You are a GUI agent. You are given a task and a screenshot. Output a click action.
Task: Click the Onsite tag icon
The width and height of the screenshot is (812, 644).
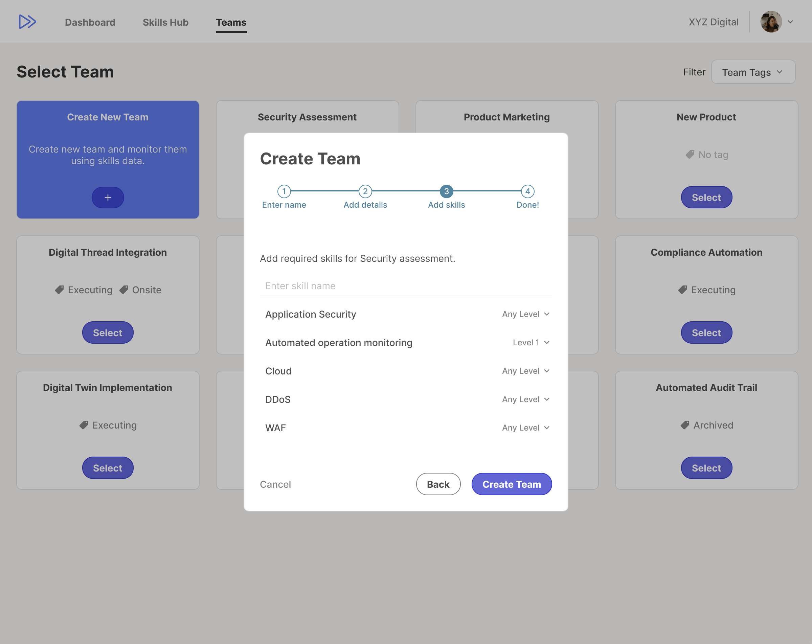coord(123,290)
